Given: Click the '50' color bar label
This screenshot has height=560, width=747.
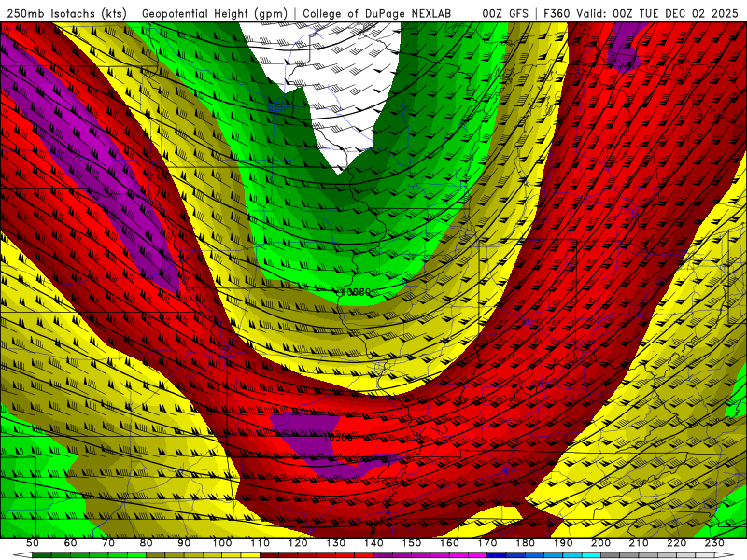Looking at the screenshot, I should point(33,543).
